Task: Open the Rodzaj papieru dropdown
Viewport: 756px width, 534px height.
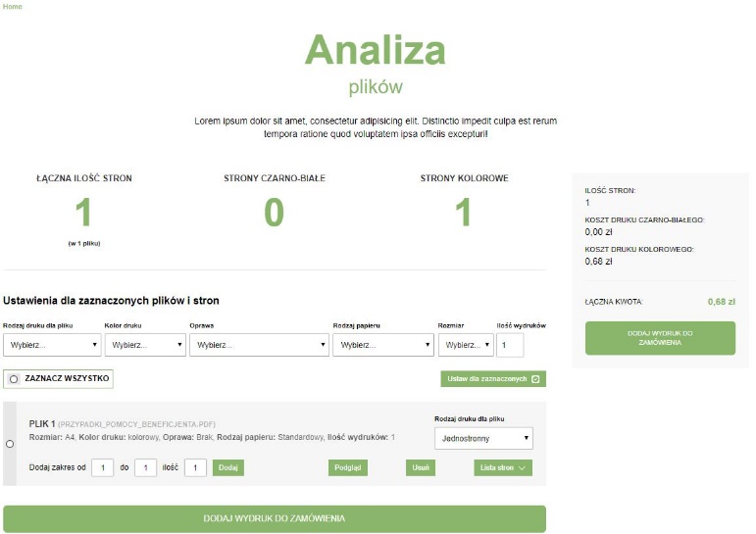Action: 383,345
